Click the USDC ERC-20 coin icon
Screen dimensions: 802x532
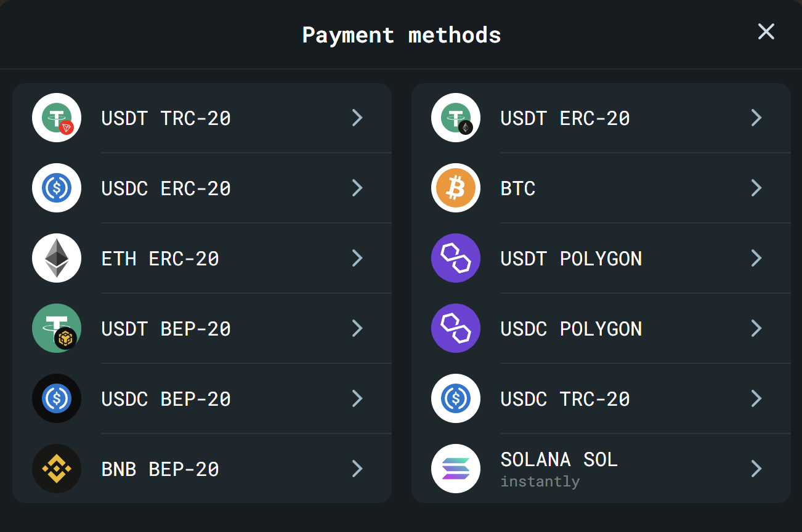57,188
